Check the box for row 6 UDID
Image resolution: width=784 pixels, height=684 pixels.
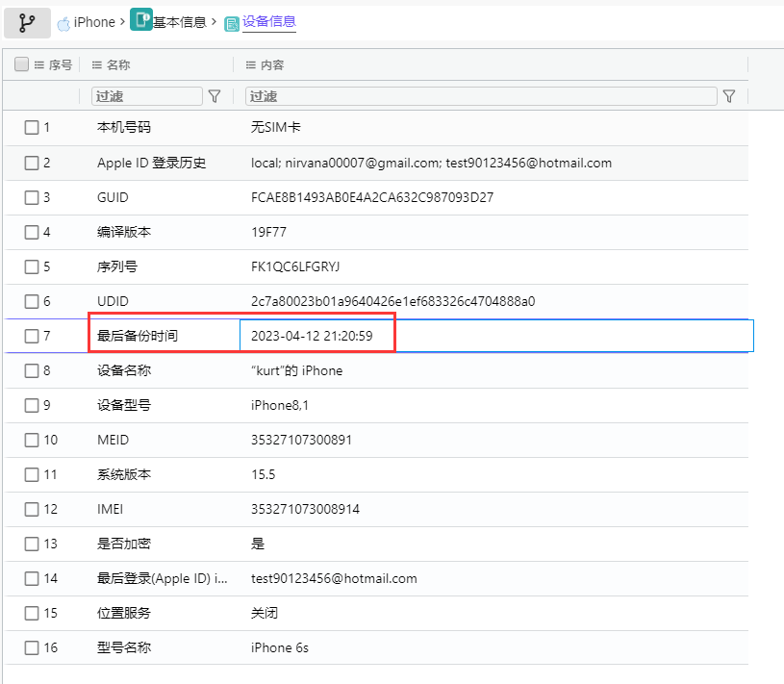pos(32,301)
